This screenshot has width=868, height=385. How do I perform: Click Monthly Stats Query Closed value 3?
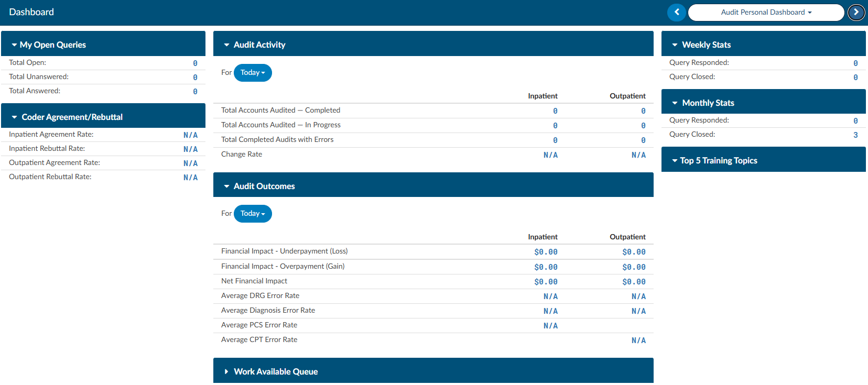tap(855, 135)
